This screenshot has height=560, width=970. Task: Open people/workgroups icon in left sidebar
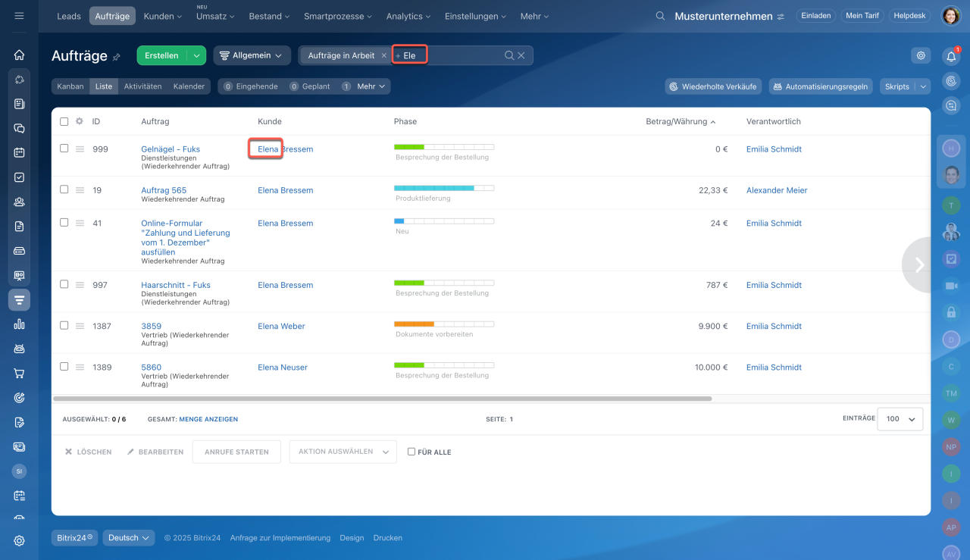(19, 202)
